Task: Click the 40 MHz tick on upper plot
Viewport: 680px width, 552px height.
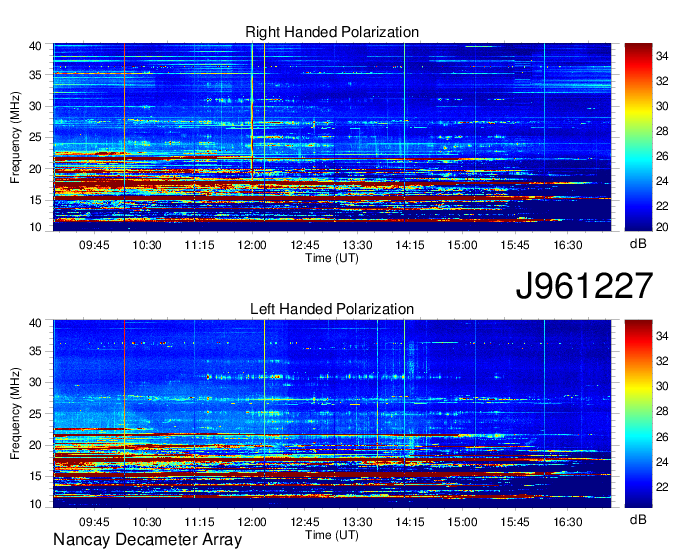Action: pos(35,46)
